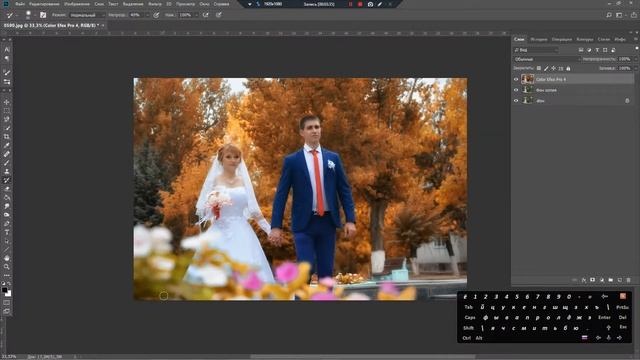This screenshot has width=640, height=360.
Task: Toggle lock image pixels brush icon
Action: click(546, 68)
